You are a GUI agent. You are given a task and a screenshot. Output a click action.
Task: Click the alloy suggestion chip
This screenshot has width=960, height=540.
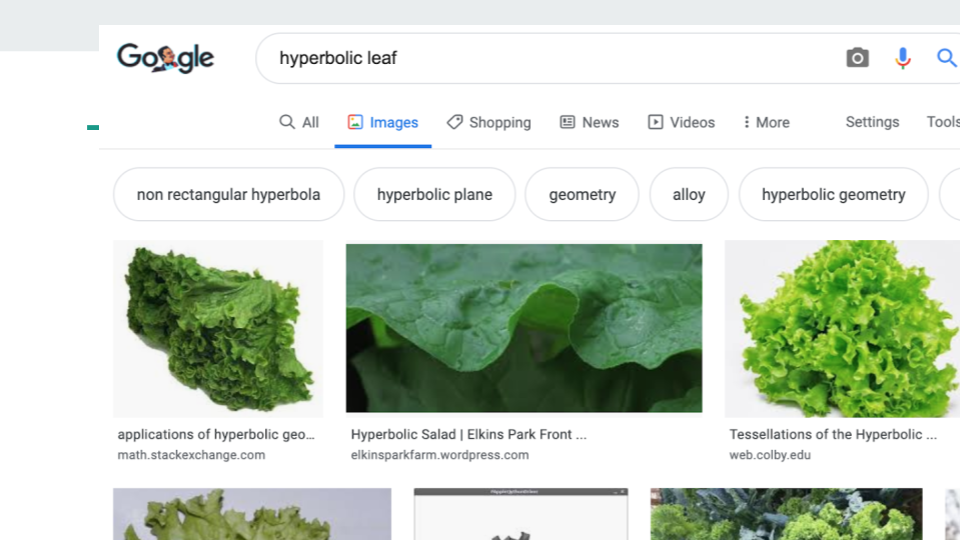(689, 194)
